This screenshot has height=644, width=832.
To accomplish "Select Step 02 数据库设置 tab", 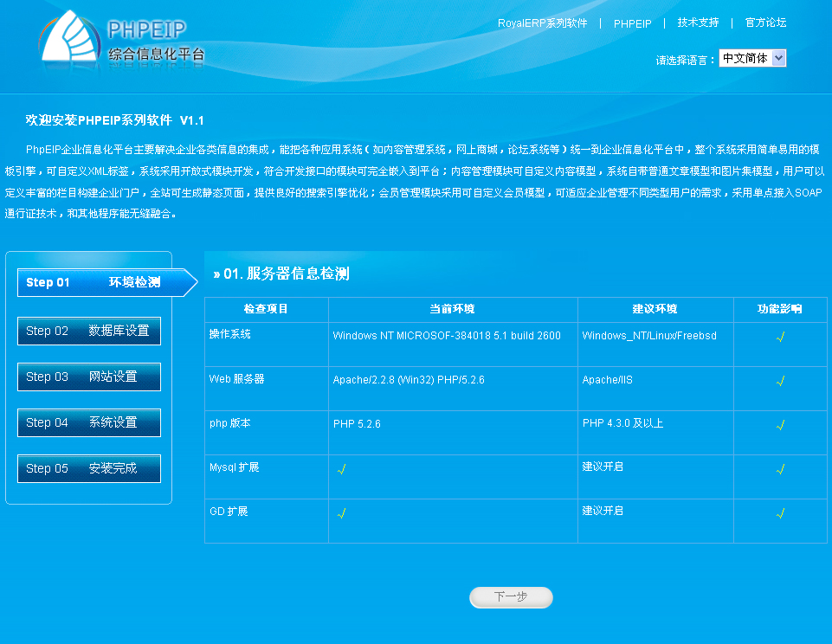I will point(88,331).
